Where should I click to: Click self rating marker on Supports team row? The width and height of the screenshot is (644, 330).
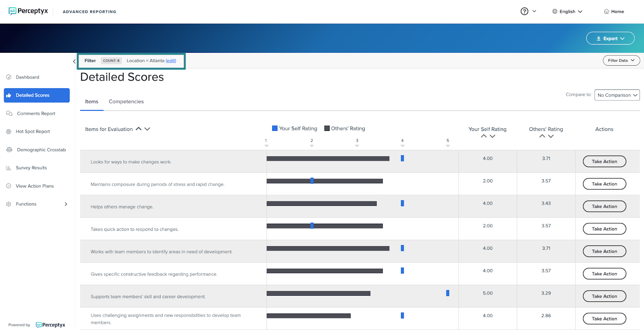tap(448, 293)
